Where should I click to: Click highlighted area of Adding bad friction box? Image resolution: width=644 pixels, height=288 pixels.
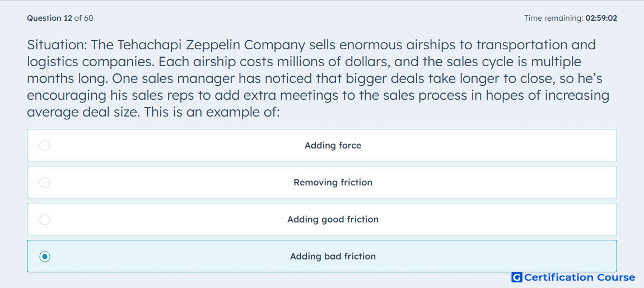point(493,257)
